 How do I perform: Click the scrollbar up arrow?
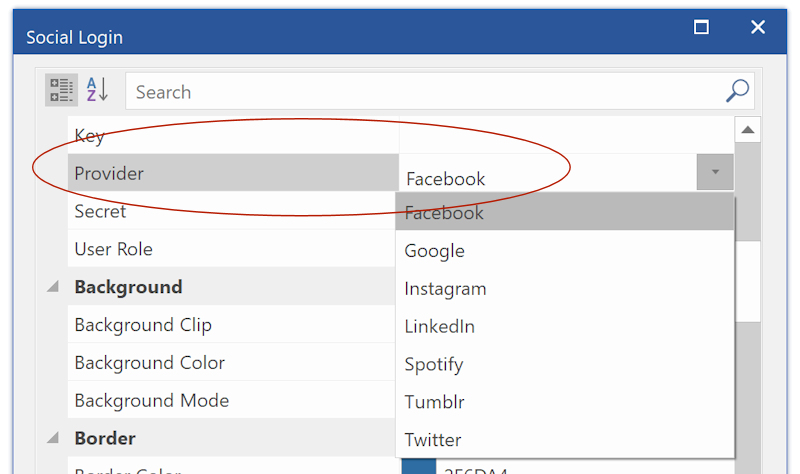(748, 130)
